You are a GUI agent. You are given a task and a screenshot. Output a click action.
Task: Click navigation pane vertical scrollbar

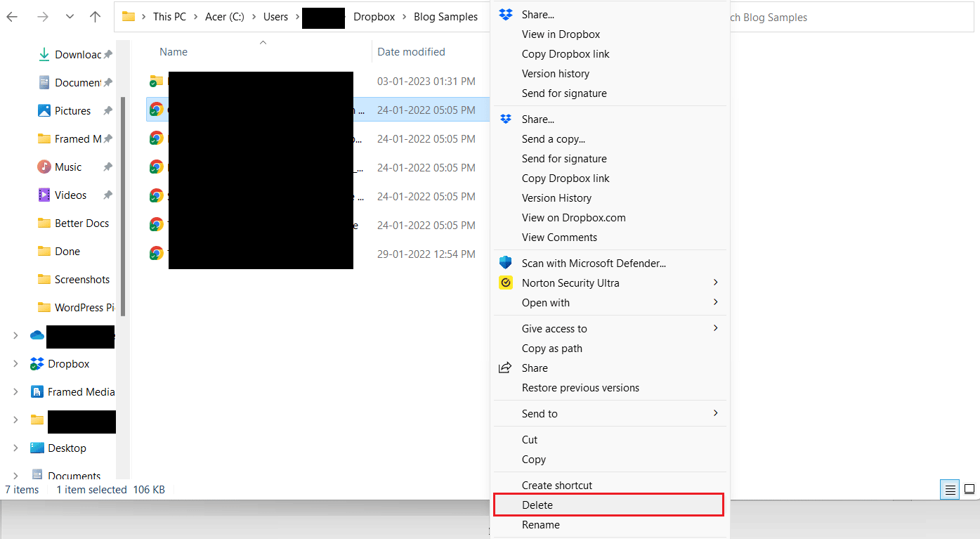point(123,207)
